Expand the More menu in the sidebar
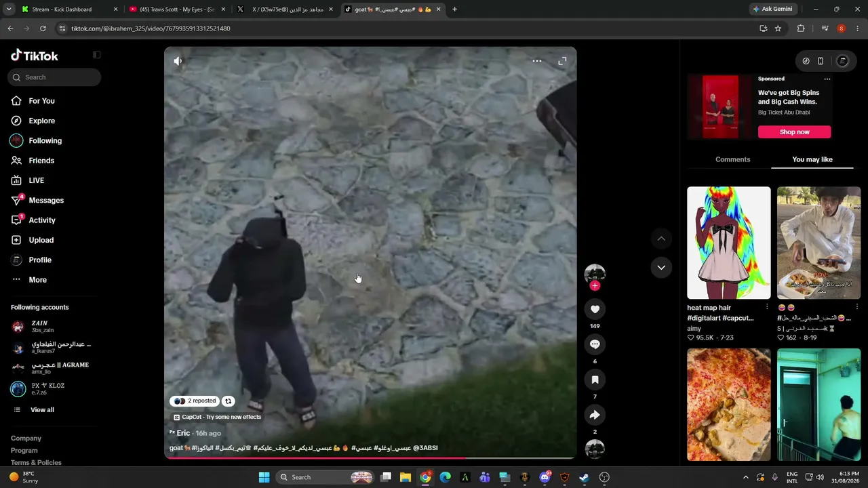Image resolution: width=868 pixels, height=488 pixels. click(x=37, y=280)
